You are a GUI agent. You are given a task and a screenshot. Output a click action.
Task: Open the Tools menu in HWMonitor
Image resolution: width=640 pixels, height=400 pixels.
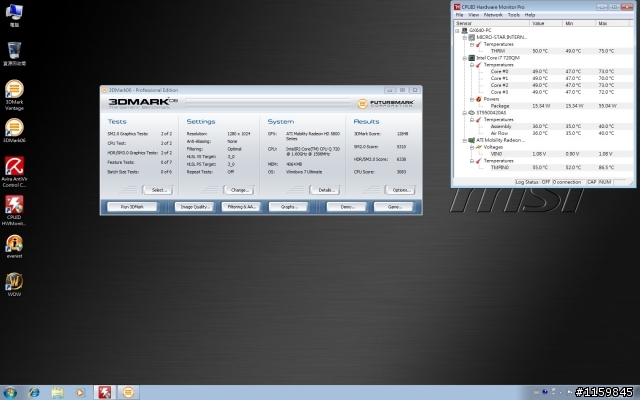point(513,15)
